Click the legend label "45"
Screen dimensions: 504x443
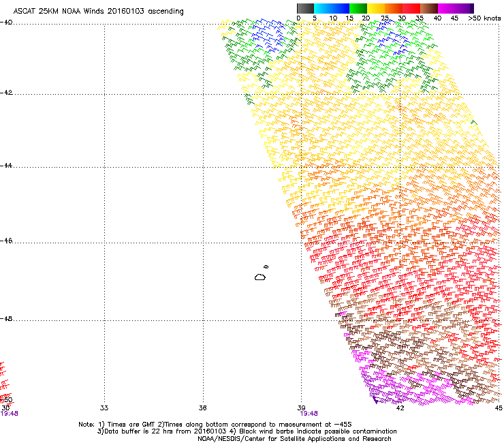tap(454, 18)
